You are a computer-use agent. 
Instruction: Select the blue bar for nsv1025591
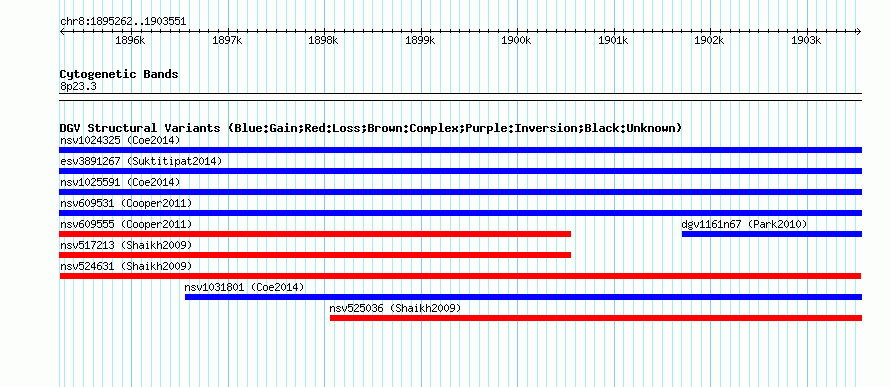tap(460, 192)
